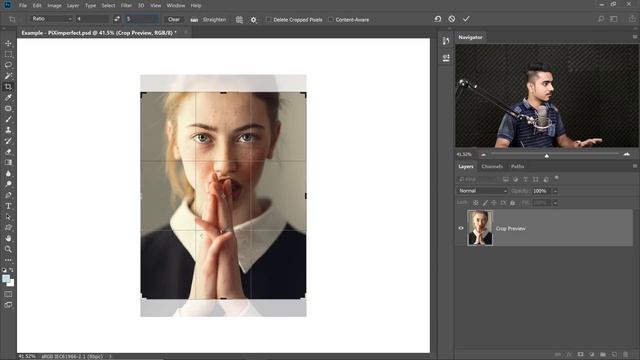The image size is (640, 360).
Task: Open the Opacity slider dropdown arrow
Action: point(555,191)
